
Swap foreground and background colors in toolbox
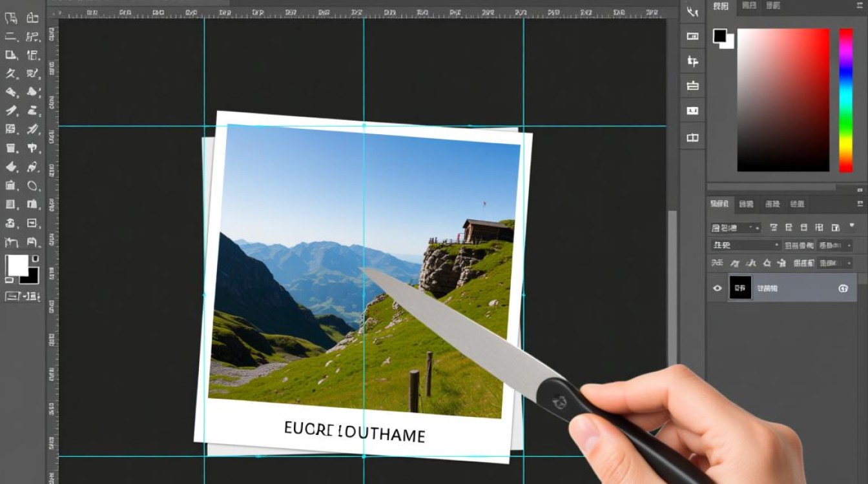click(x=35, y=258)
